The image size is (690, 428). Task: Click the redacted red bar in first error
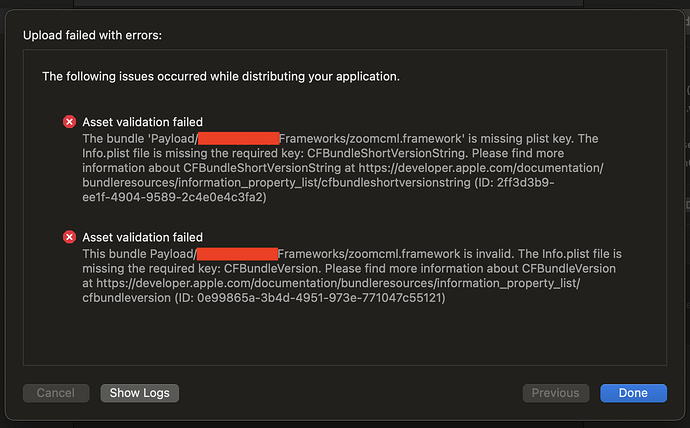point(237,138)
